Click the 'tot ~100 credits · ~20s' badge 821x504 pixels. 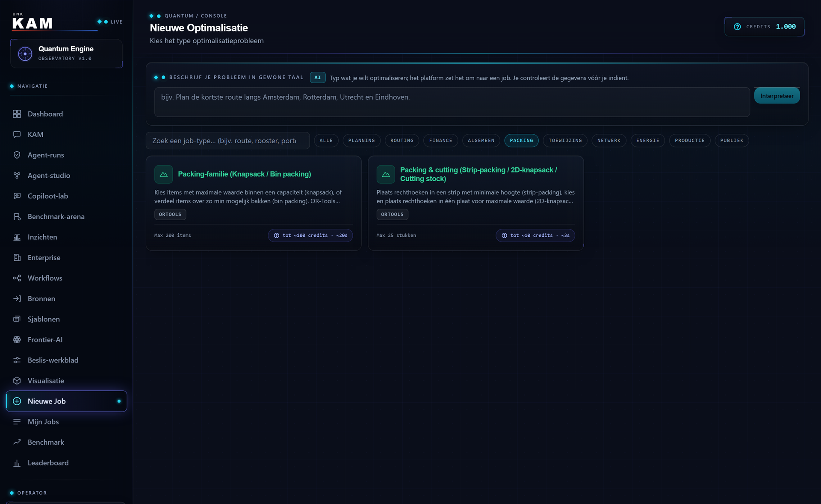pos(310,236)
